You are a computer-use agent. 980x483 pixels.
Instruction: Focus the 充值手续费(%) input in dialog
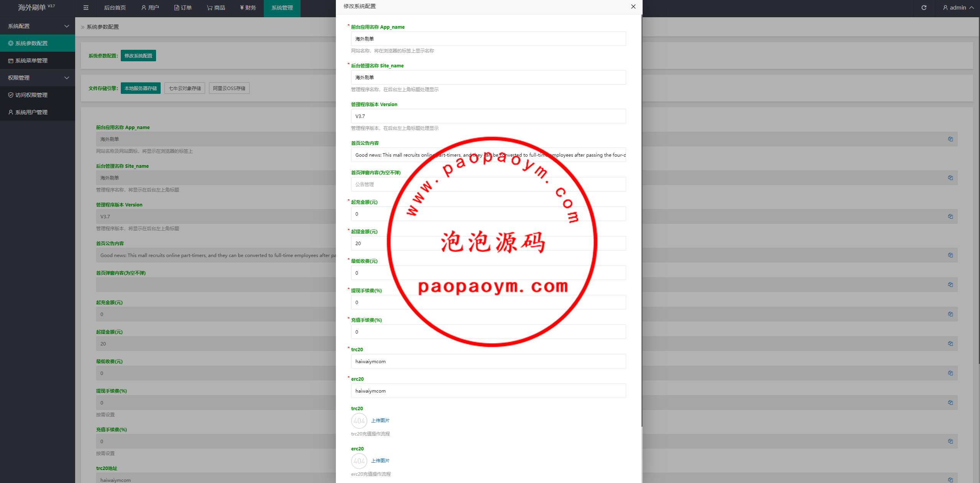click(x=488, y=332)
